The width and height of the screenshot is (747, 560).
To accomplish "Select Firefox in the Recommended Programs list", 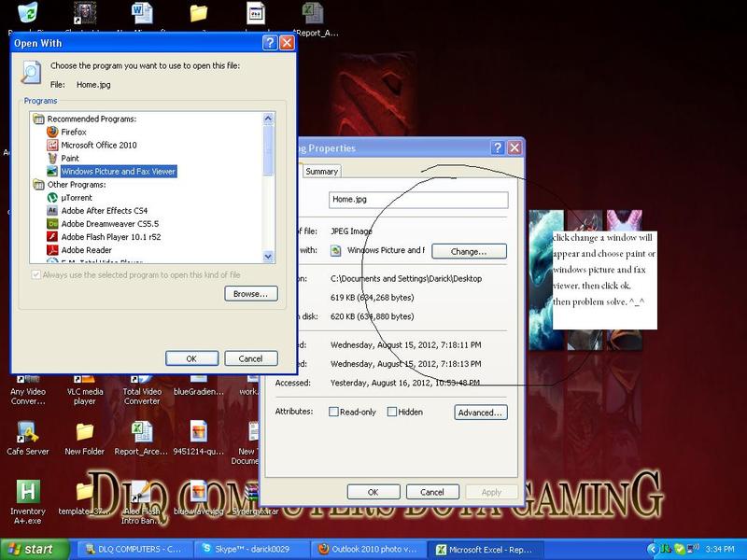I will click(73, 133).
